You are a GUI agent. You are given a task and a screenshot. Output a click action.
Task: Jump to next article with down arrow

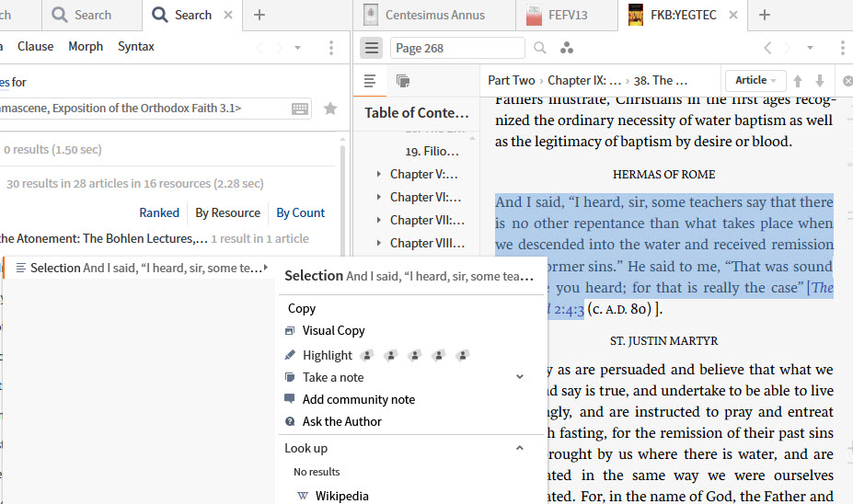point(819,81)
